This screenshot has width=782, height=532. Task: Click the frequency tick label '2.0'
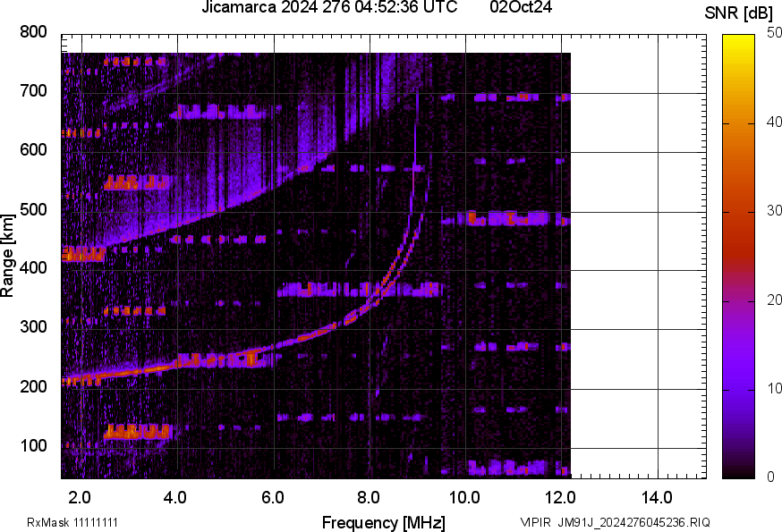80,497
